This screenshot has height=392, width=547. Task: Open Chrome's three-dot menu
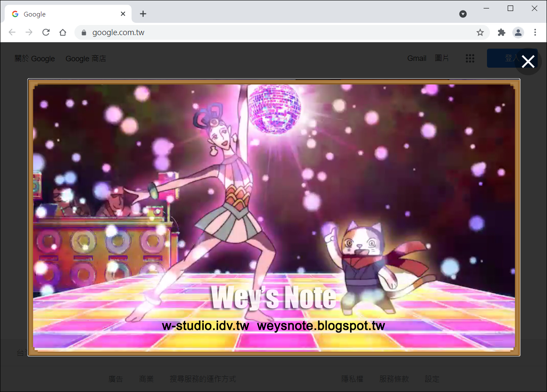(535, 33)
